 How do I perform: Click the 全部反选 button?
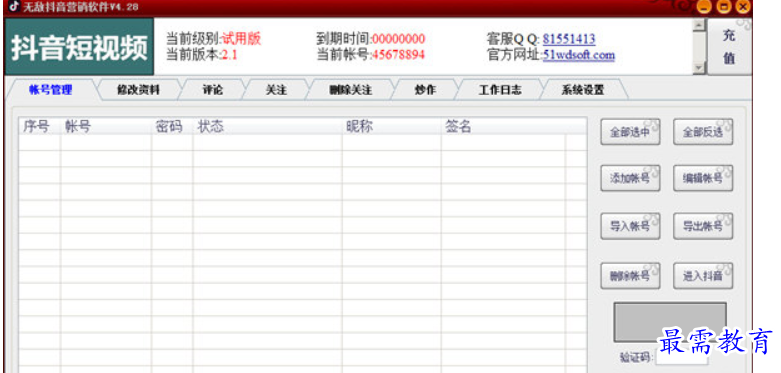[x=703, y=132]
